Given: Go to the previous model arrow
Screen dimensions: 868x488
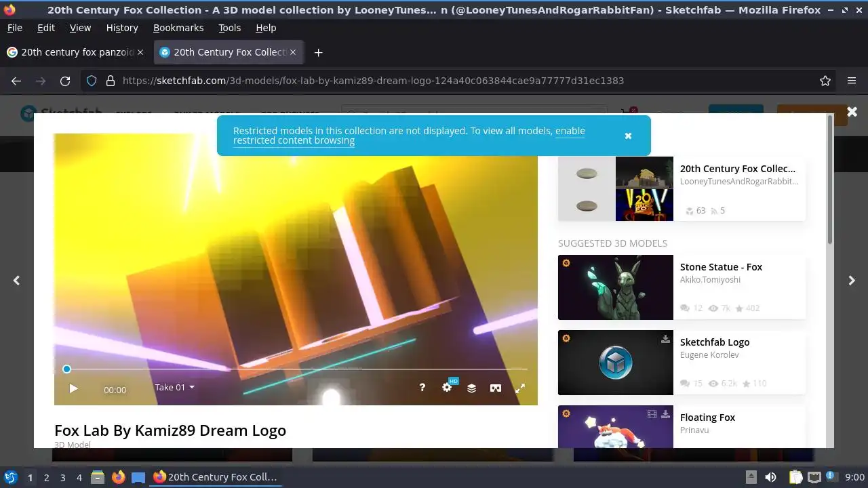Looking at the screenshot, I should pos(16,280).
